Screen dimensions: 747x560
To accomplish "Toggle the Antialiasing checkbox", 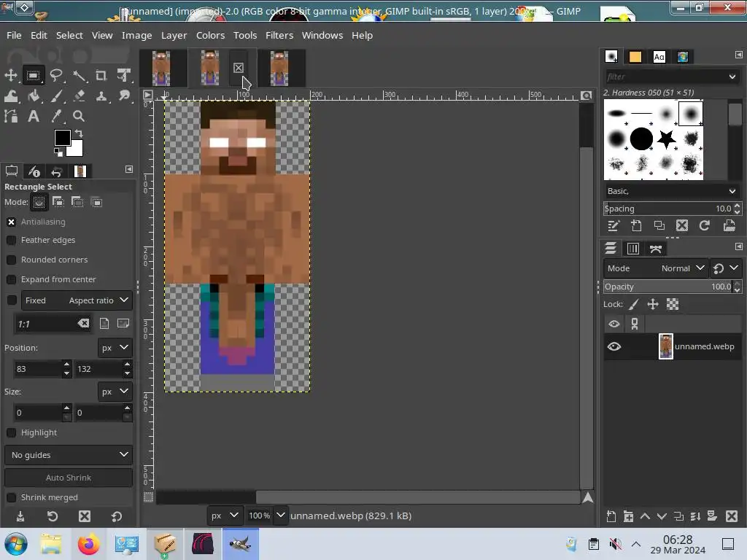I will [x=12, y=222].
